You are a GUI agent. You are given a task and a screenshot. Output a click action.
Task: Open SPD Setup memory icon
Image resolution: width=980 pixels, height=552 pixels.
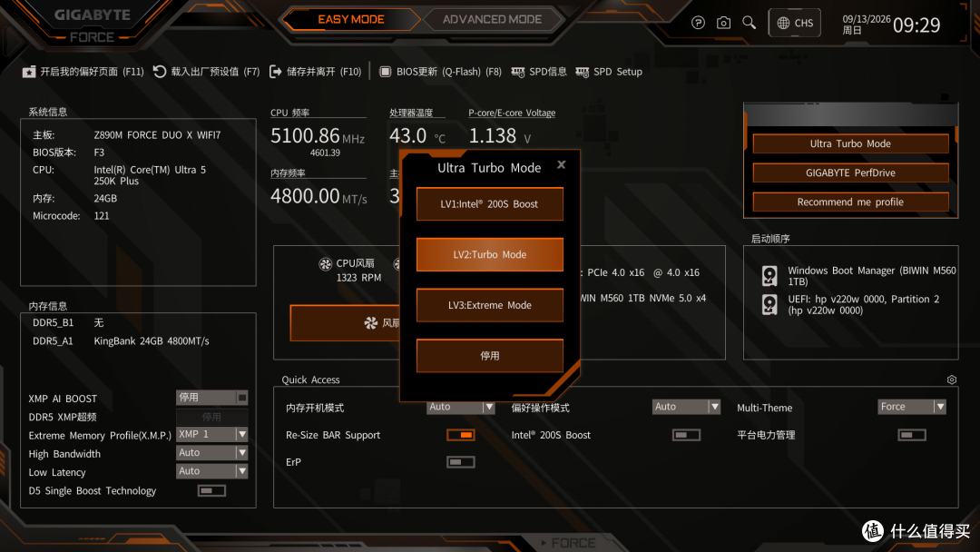pyautogui.click(x=582, y=72)
